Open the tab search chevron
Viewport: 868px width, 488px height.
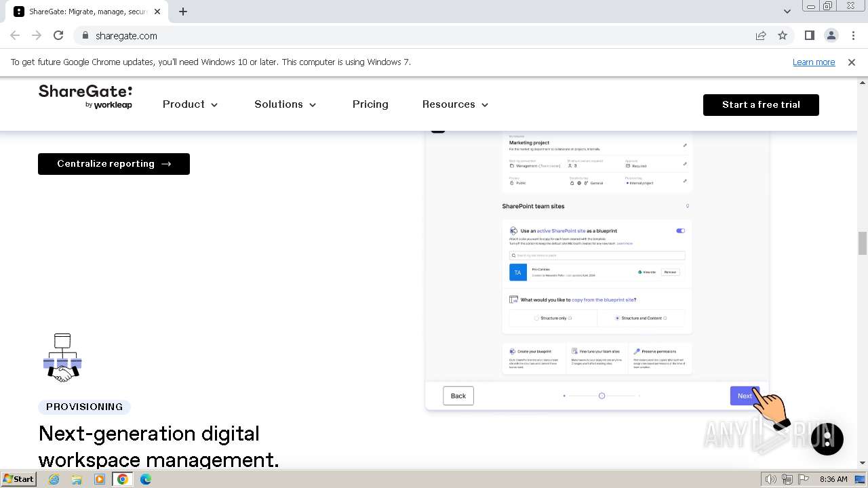click(787, 12)
